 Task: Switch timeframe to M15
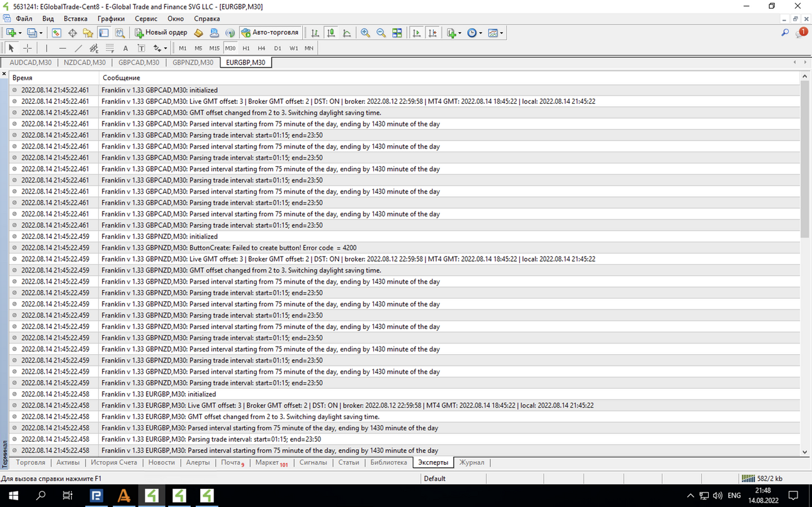(214, 48)
